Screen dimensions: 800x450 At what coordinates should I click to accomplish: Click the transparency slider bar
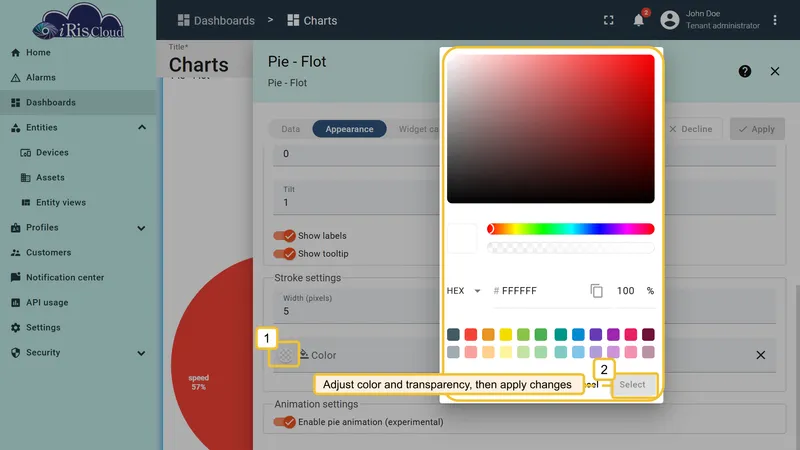click(570, 248)
